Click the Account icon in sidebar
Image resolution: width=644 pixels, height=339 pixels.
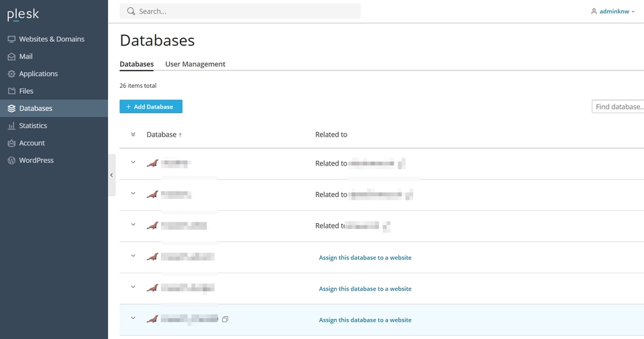(x=11, y=143)
